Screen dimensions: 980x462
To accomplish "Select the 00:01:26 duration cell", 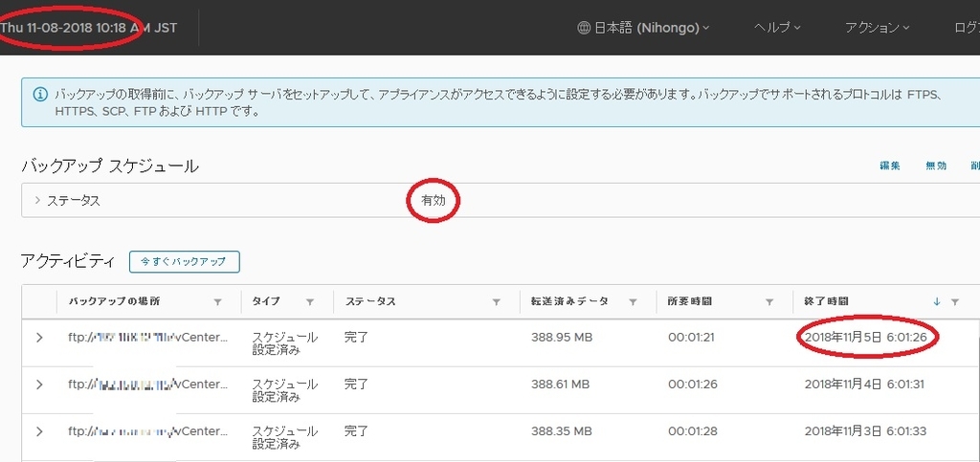I will point(692,385).
